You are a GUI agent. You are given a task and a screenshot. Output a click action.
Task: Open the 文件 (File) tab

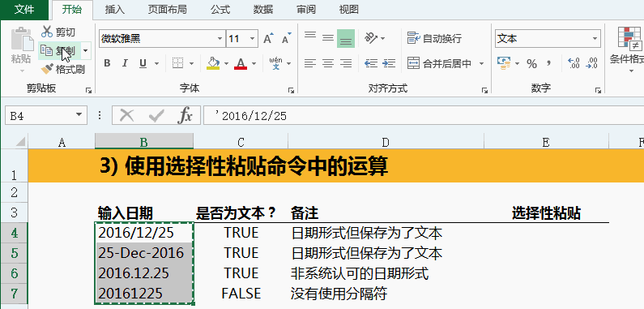coord(24,10)
